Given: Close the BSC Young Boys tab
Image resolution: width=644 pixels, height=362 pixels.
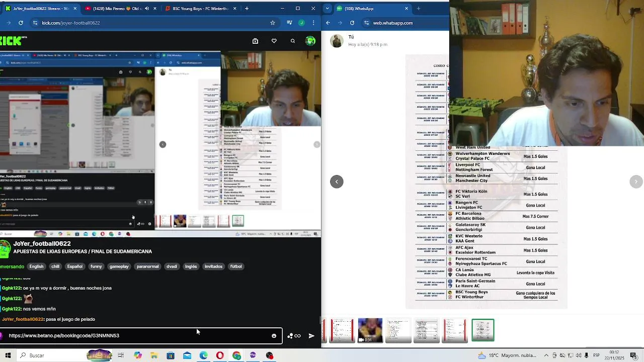Looking at the screenshot, I should click(234, 9).
